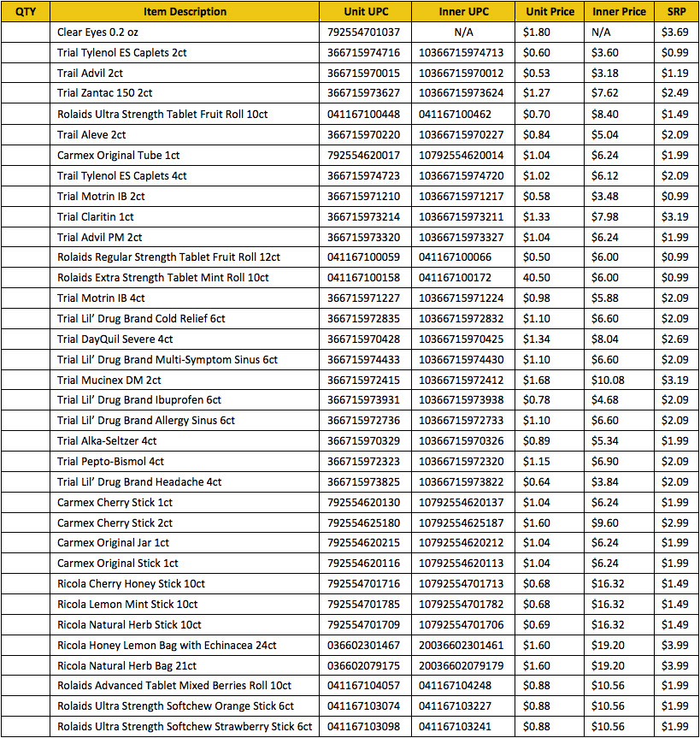The width and height of the screenshot is (700, 738).
Task: Click Unit UPC 792554620017
Action: [x=363, y=156]
